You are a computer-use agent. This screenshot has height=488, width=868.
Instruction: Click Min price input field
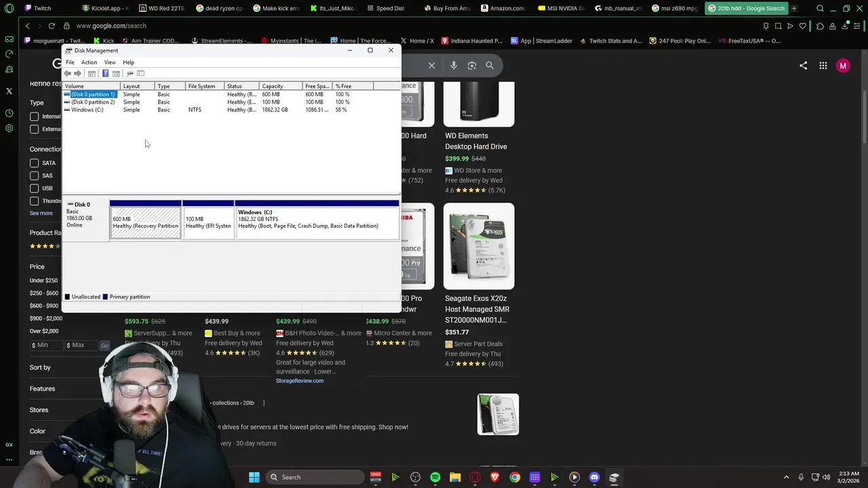[x=45, y=345]
